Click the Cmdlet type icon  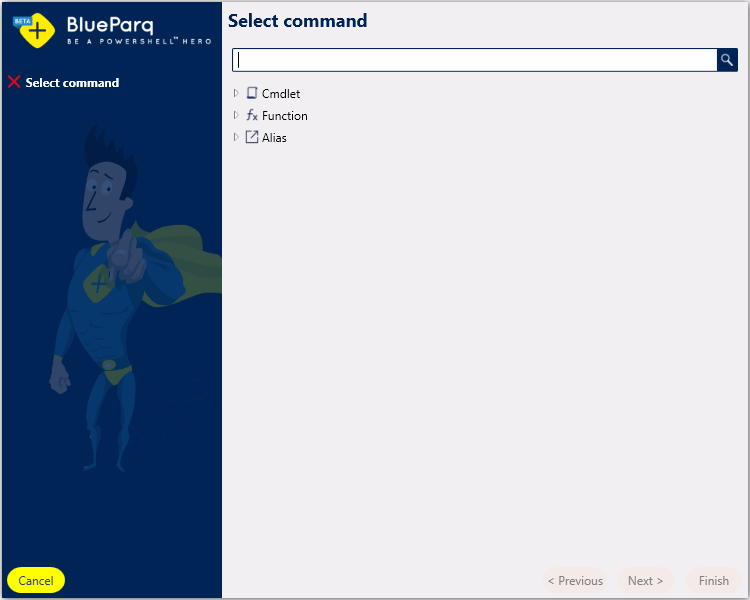pyautogui.click(x=252, y=93)
